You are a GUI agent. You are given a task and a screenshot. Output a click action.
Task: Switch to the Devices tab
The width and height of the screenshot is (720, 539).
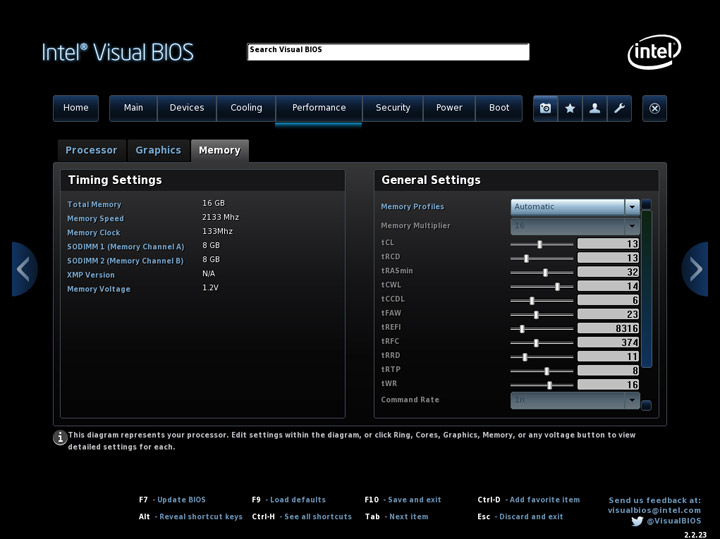point(186,108)
